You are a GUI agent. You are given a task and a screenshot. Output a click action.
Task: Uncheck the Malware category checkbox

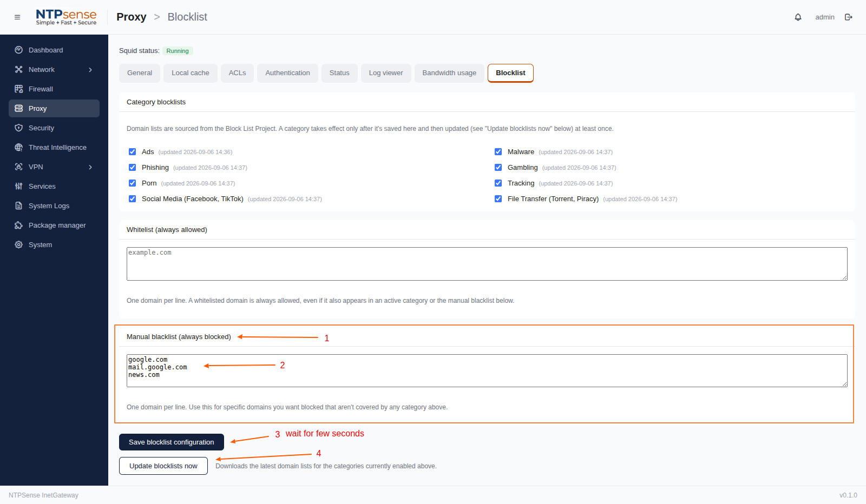coord(498,152)
